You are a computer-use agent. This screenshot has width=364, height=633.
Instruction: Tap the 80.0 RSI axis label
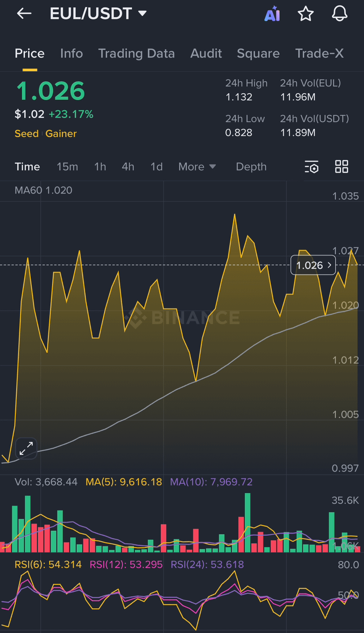(x=349, y=565)
